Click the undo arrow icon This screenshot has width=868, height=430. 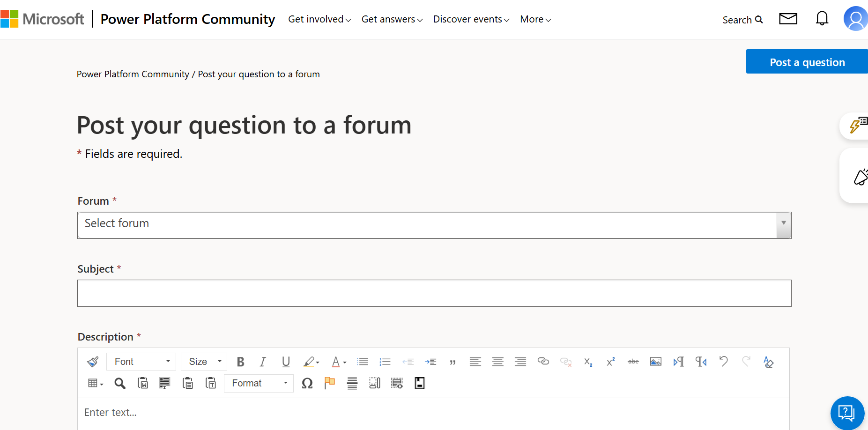724,361
